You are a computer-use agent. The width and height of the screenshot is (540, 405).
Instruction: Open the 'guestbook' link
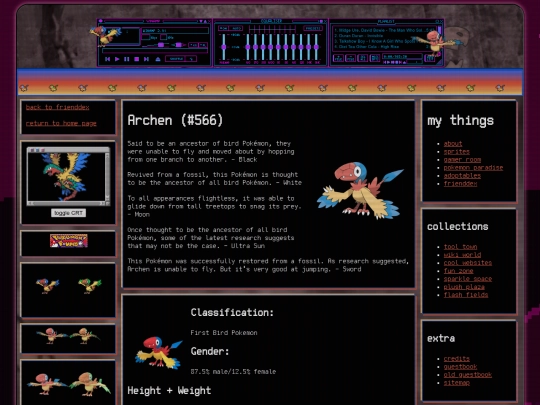tap(460, 367)
